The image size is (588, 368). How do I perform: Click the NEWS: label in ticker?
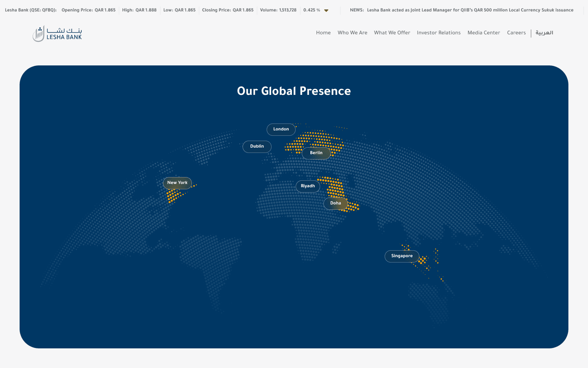(357, 10)
